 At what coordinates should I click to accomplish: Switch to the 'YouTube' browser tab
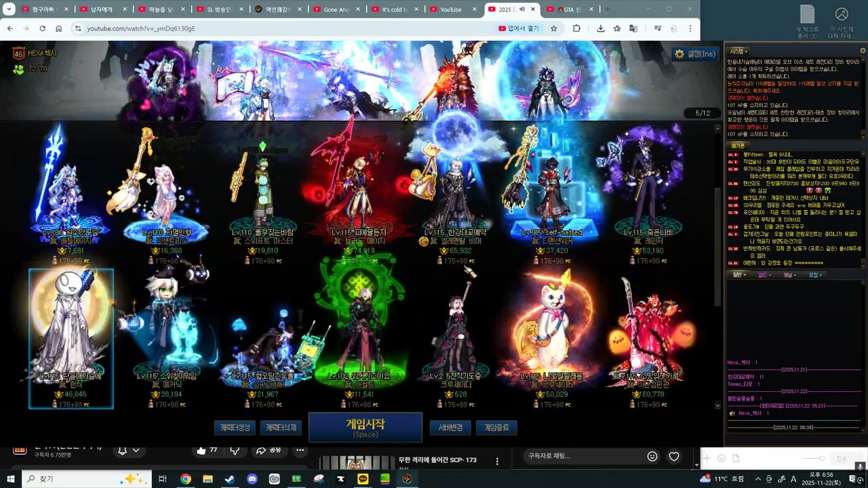452,9
